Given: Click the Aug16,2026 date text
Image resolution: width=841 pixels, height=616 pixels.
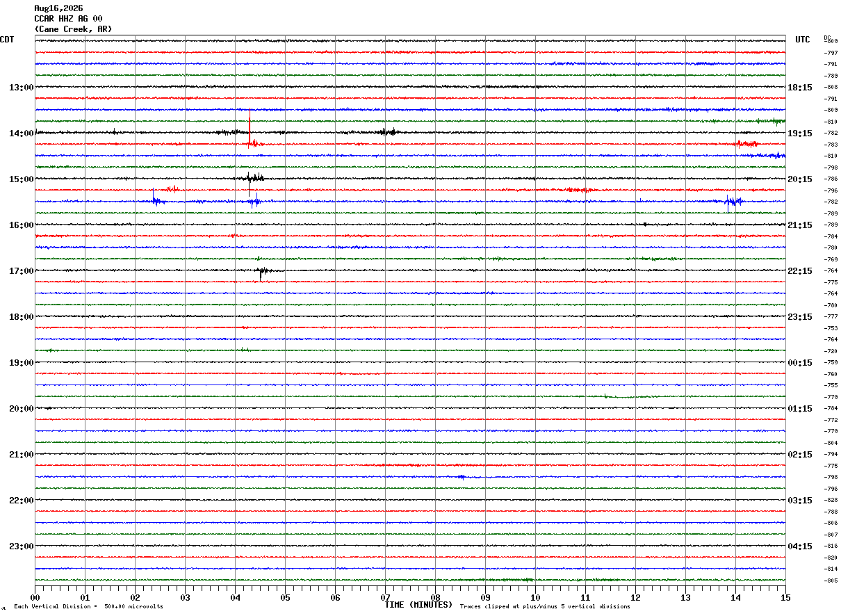Looking at the screenshot, I should click(58, 8).
